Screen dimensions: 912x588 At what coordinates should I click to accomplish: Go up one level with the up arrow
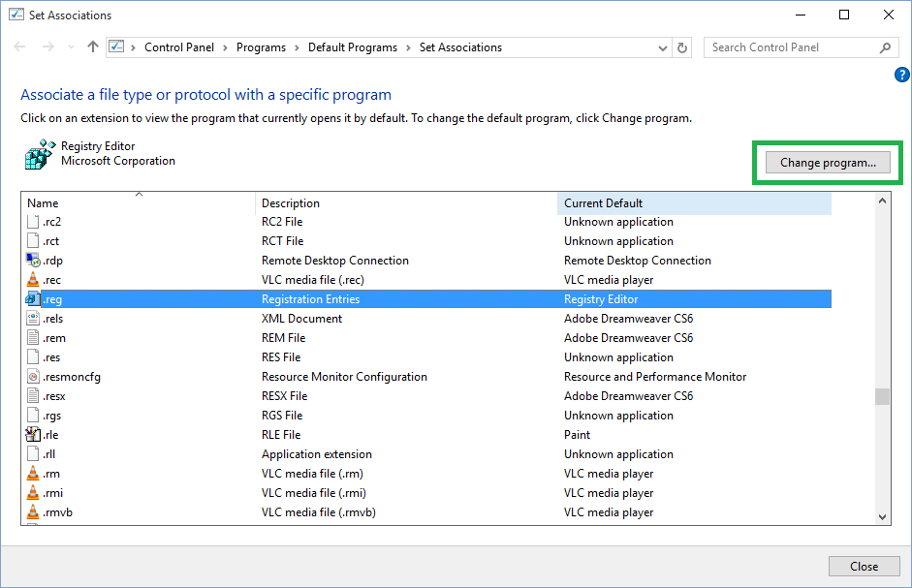pyautogui.click(x=93, y=47)
